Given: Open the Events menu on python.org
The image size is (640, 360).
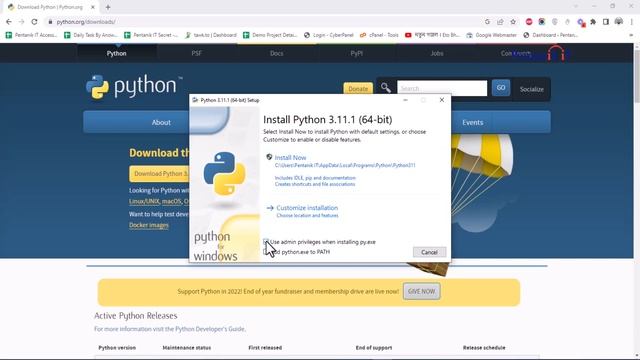Looking at the screenshot, I should [x=473, y=122].
